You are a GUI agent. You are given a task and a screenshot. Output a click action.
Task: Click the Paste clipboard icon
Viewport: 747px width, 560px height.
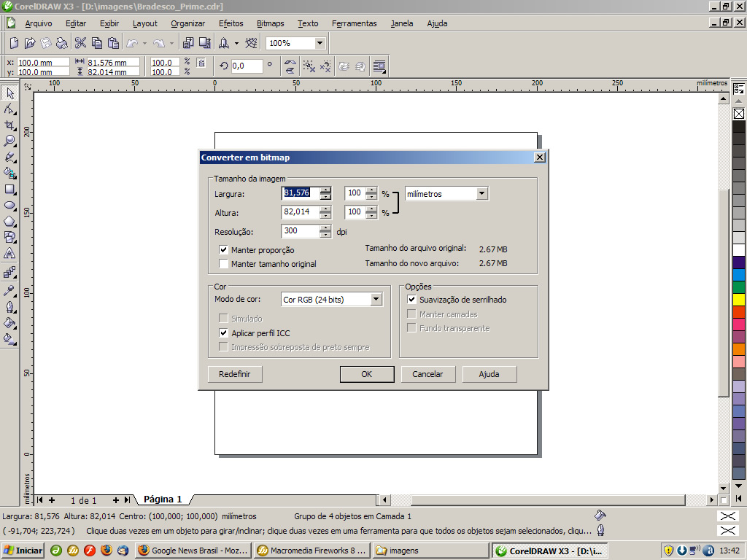[113, 43]
